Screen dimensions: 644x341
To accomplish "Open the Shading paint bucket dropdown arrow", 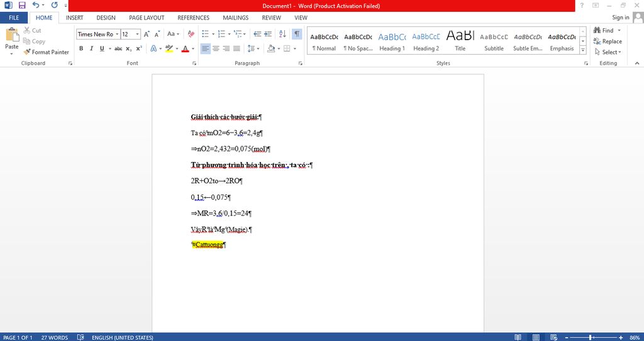I will click(x=279, y=48).
